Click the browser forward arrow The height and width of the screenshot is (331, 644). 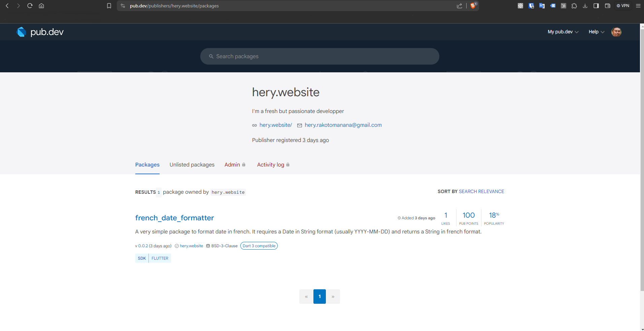(19, 6)
